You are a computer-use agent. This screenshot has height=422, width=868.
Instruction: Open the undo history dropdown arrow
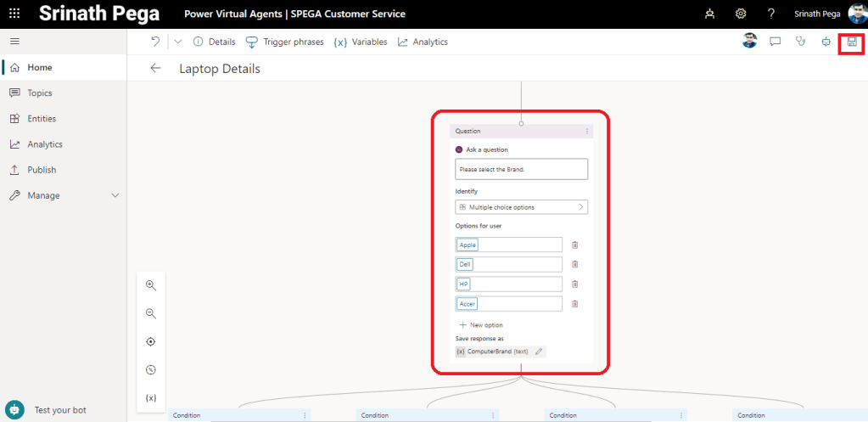pyautogui.click(x=177, y=42)
